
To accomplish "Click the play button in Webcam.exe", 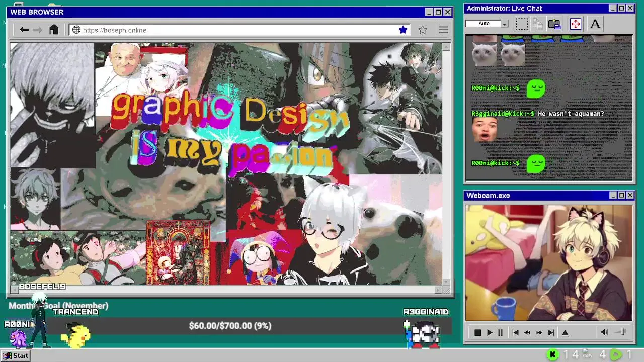I will pos(489,332).
